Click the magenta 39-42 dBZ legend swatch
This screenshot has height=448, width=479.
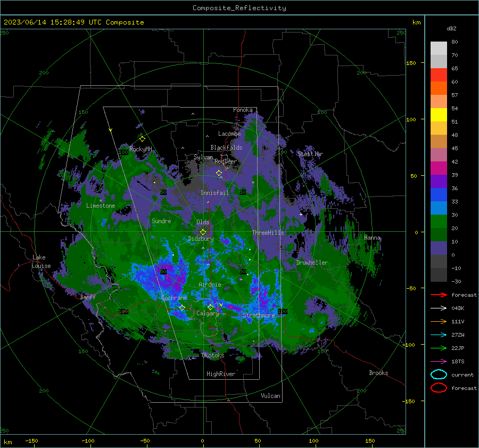tap(439, 168)
